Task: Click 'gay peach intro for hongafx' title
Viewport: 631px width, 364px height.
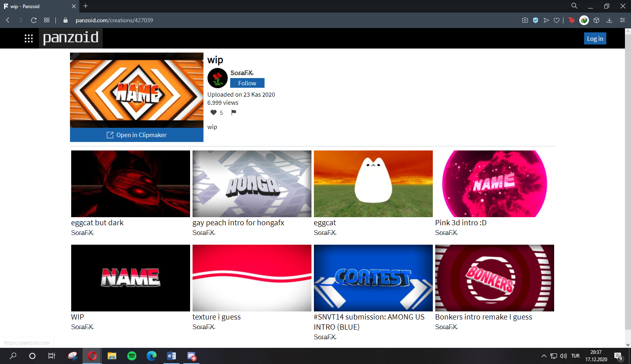Action: coord(238,223)
